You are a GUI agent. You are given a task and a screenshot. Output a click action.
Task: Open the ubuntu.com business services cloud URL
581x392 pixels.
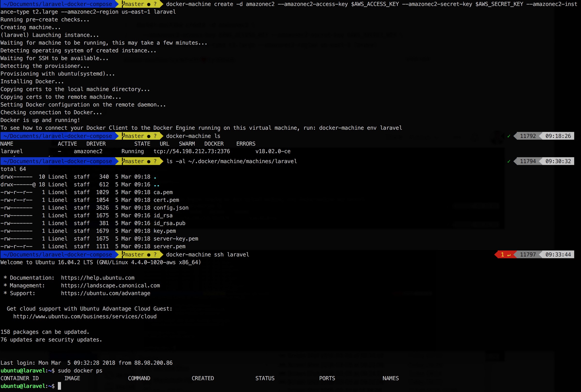pos(85,317)
